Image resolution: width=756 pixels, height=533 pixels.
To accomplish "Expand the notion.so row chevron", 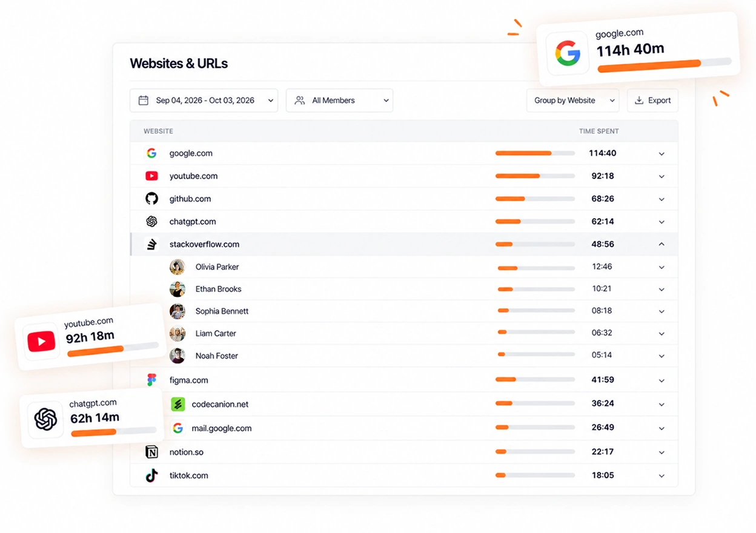I will (x=661, y=452).
